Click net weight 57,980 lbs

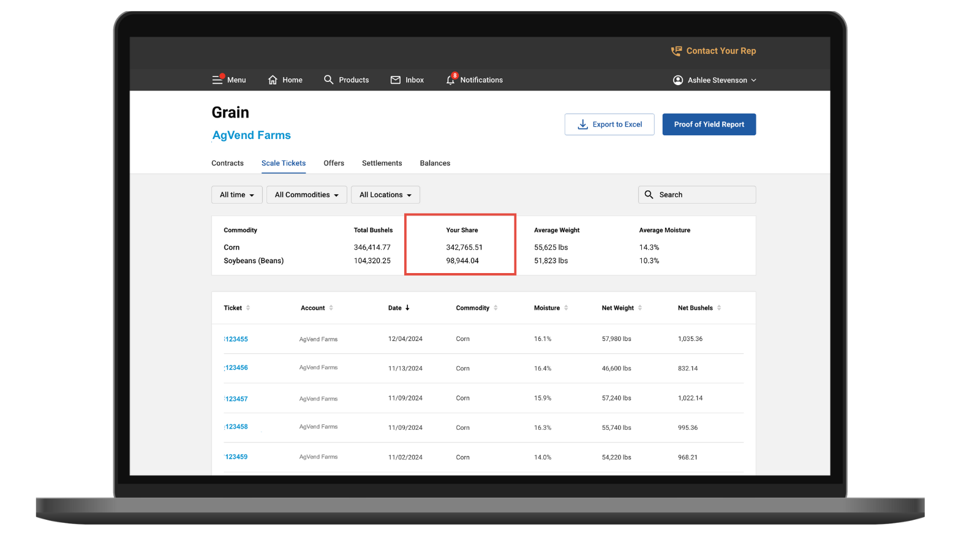point(616,339)
